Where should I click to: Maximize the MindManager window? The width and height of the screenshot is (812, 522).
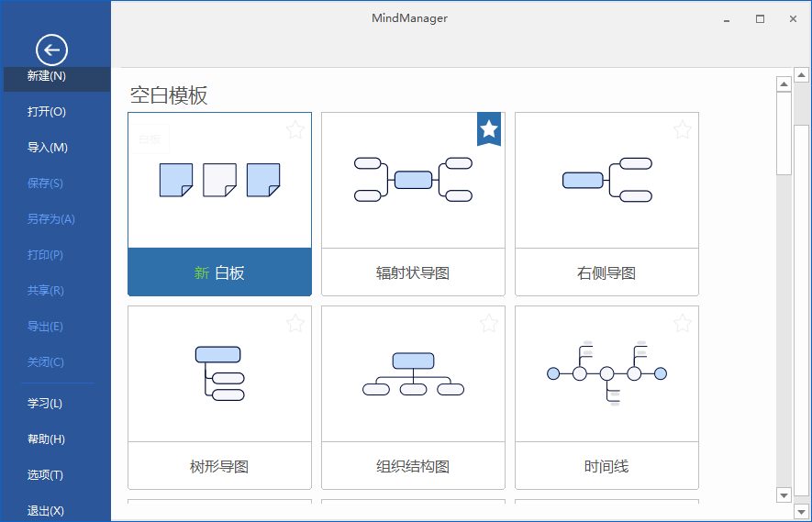point(760,19)
